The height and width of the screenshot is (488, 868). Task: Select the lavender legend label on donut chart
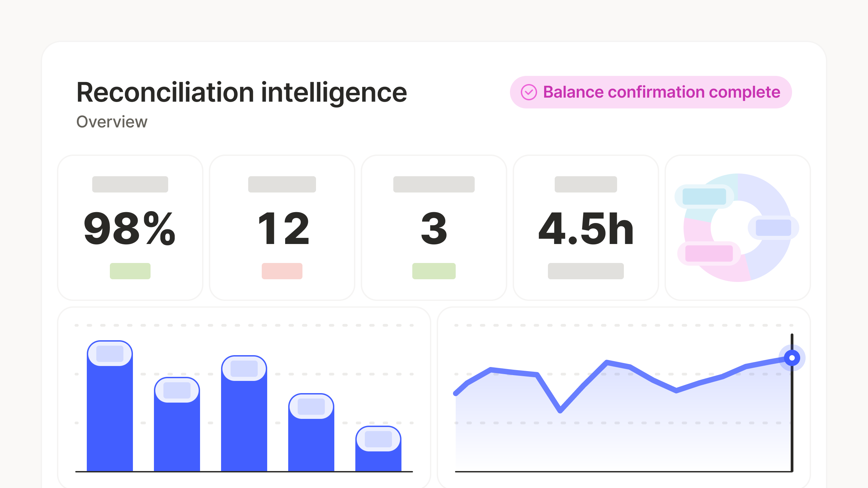coord(773,228)
